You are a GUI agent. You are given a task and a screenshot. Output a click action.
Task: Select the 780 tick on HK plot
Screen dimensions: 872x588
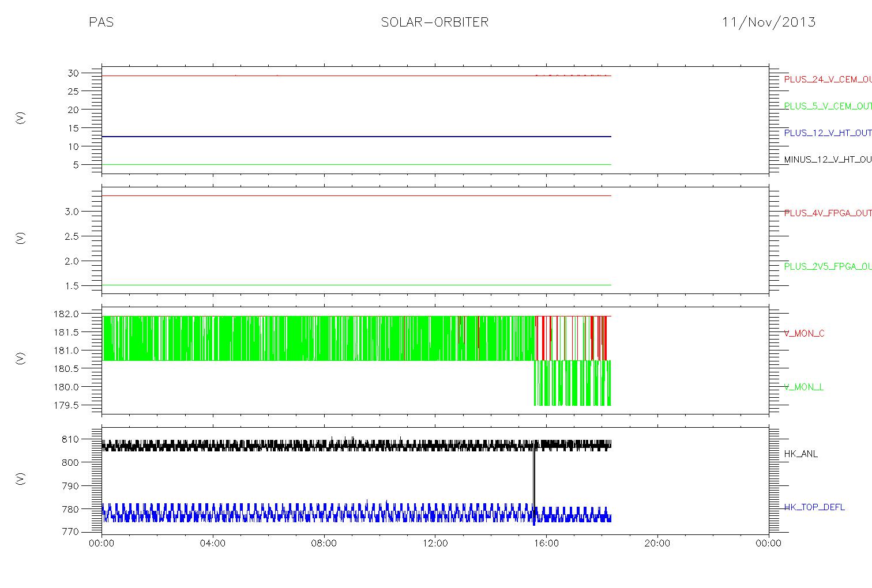71,509
